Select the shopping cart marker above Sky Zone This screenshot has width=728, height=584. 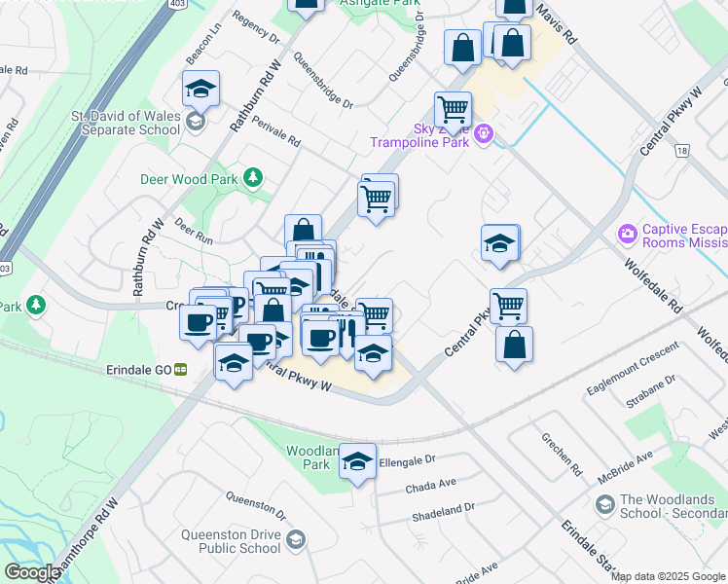[453, 109]
